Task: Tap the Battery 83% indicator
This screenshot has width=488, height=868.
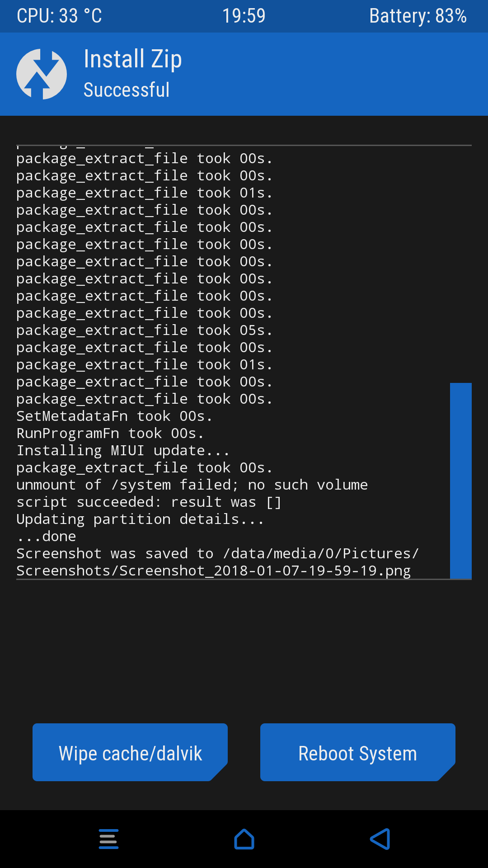Action: pyautogui.click(x=418, y=16)
